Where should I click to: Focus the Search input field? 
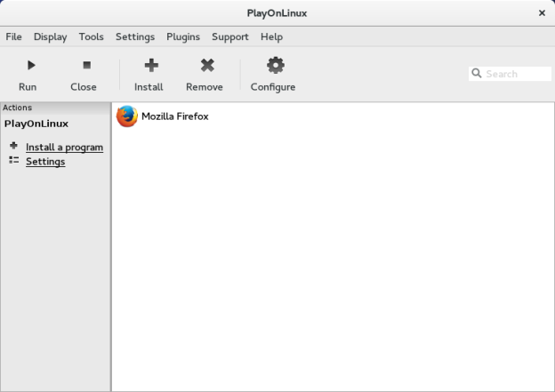click(516, 74)
